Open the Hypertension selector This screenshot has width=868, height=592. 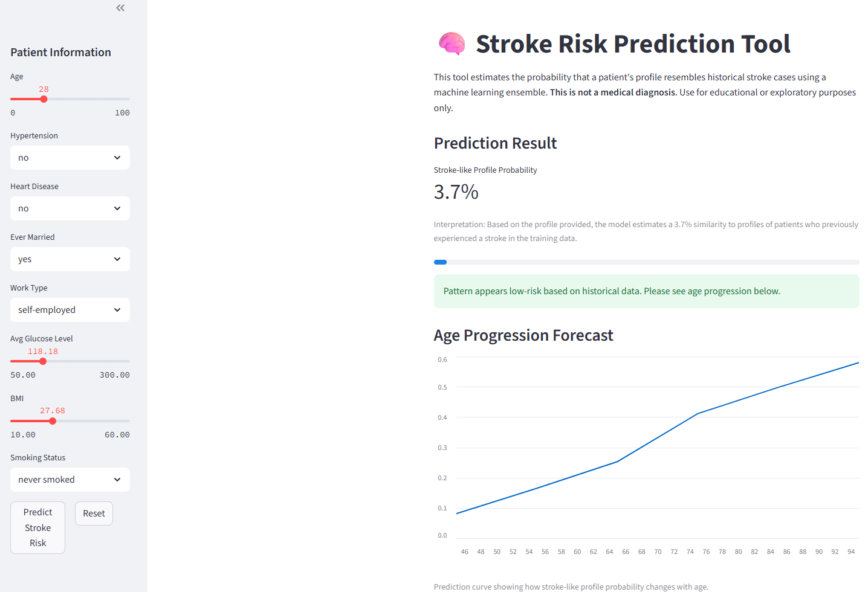tap(70, 158)
